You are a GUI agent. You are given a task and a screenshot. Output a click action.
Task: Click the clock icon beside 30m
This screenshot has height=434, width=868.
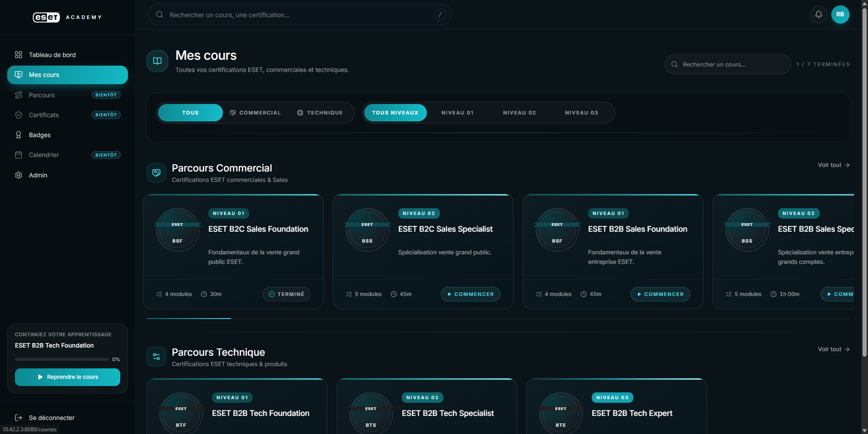(204, 294)
